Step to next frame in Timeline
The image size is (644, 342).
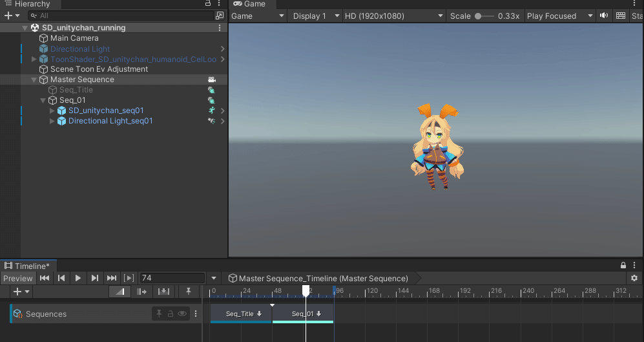click(x=94, y=278)
